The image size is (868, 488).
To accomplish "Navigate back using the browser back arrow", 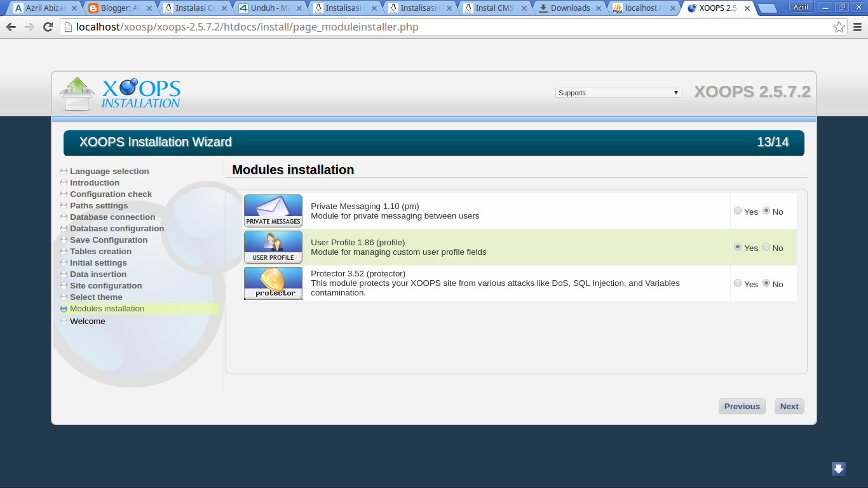I will coord(11,27).
